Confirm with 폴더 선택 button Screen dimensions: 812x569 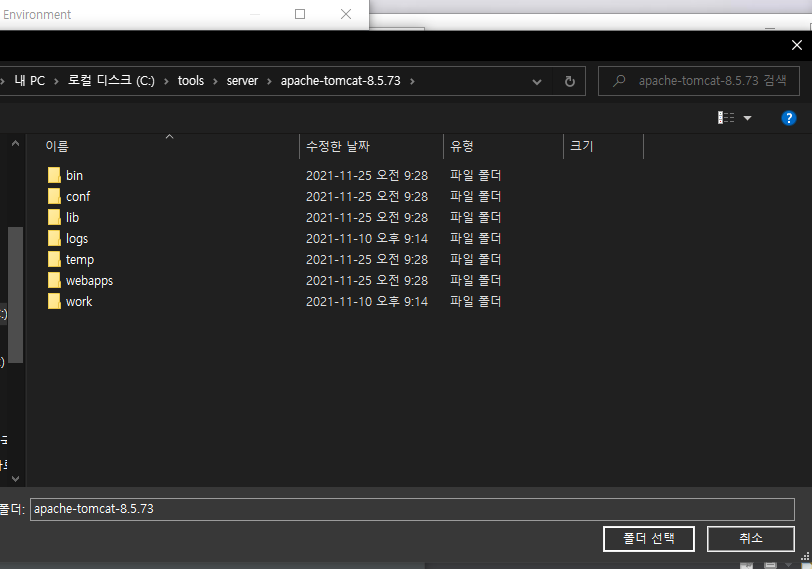click(x=648, y=539)
